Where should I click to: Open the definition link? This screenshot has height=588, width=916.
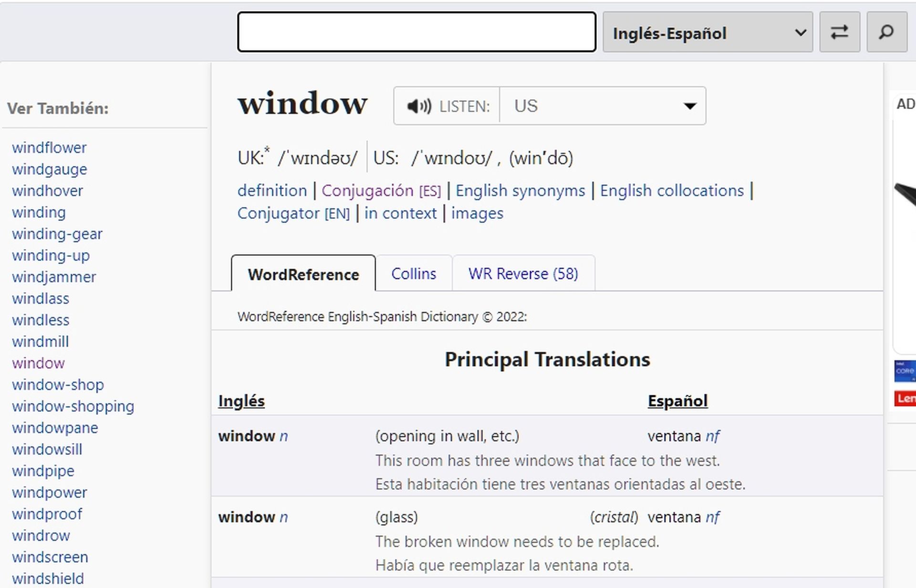tap(272, 190)
